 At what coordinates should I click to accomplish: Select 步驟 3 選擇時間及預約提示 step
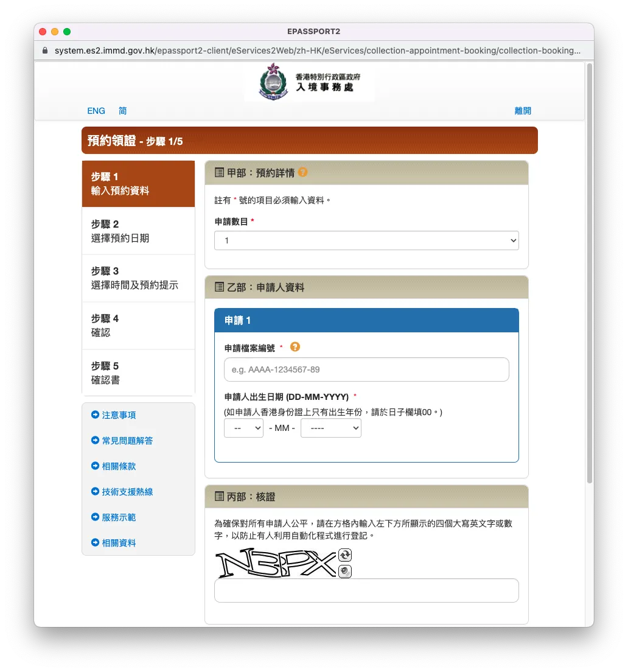point(138,279)
